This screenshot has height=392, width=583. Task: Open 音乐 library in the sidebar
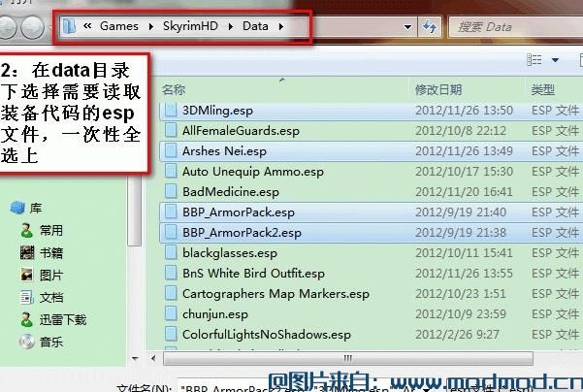42,343
